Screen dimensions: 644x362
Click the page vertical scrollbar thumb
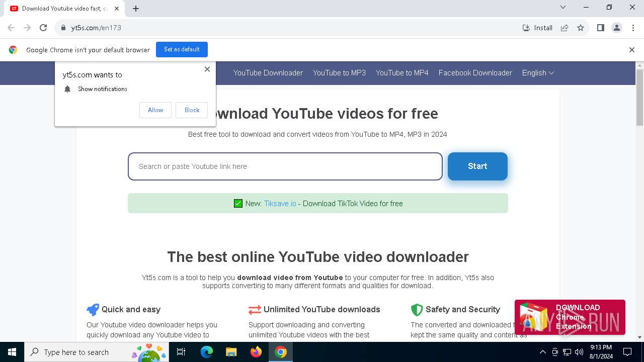click(639, 98)
